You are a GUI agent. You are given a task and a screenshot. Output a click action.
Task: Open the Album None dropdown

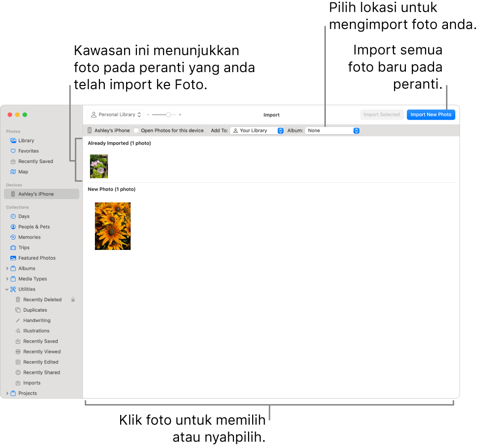[x=332, y=131]
